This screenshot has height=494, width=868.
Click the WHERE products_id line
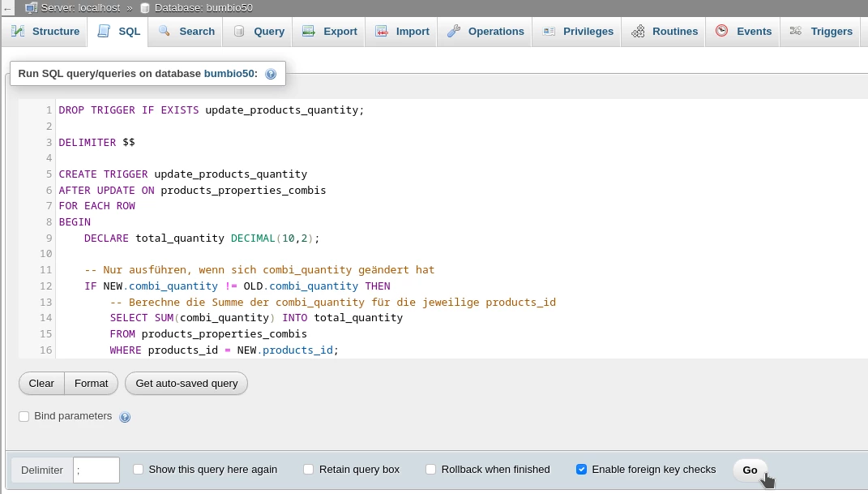point(224,350)
